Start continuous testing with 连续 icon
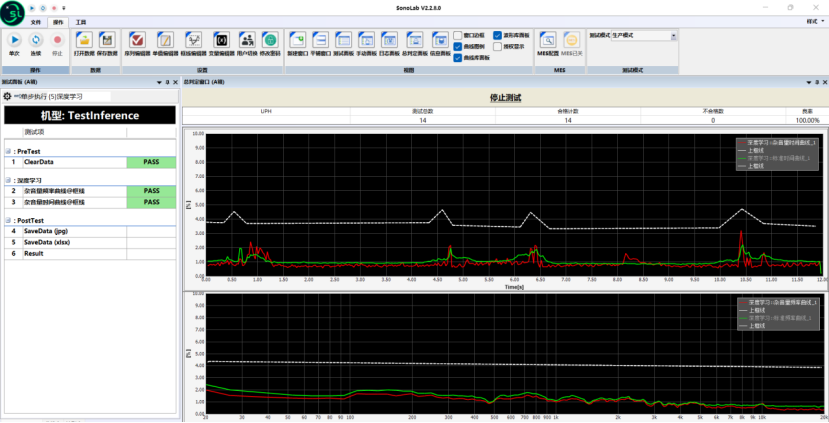The height and width of the screenshot is (423, 829). (36, 39)
